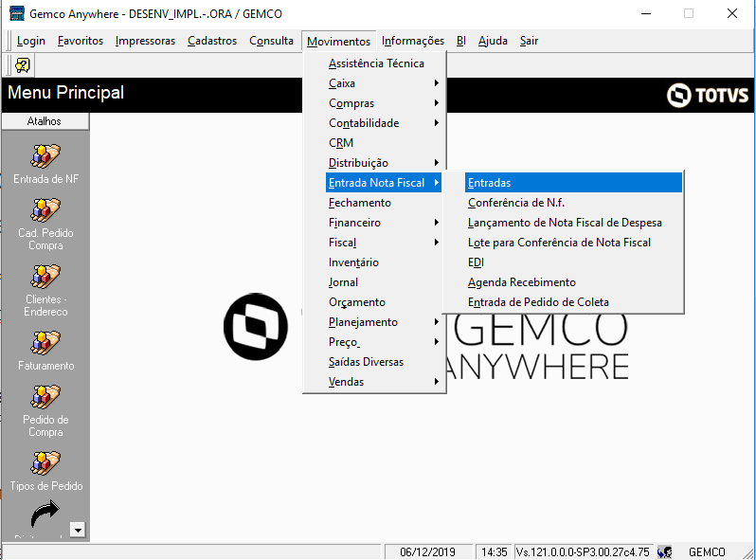The height and width of the screenshot is (560, 756).
Task: Expand the Compras submenu
Action: 384,103
